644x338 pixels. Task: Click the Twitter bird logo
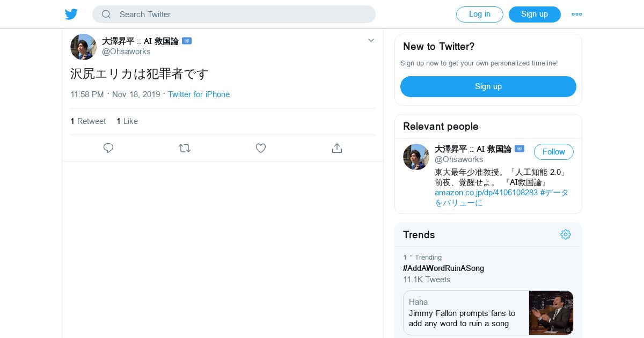[x=71, y=14]
